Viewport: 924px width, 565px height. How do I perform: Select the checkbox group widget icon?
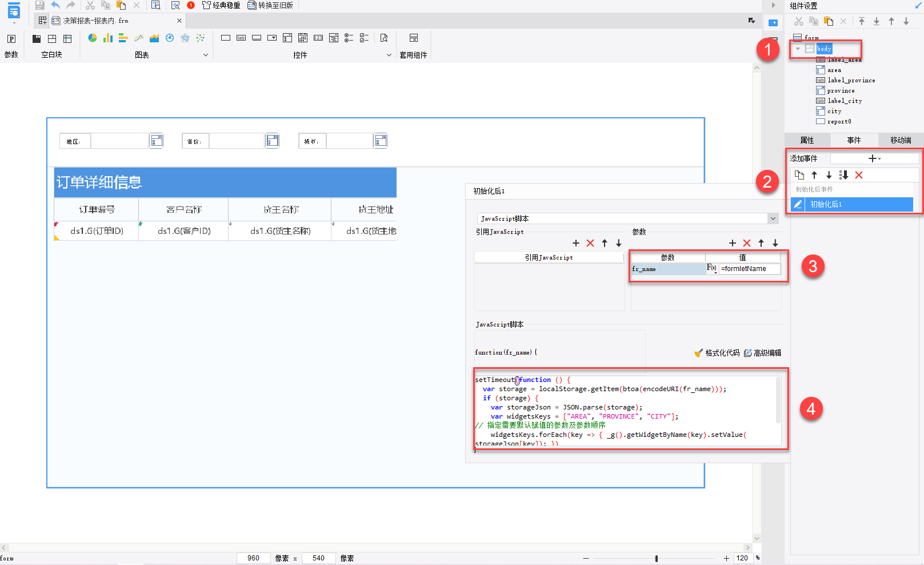(x=364, y=38)
